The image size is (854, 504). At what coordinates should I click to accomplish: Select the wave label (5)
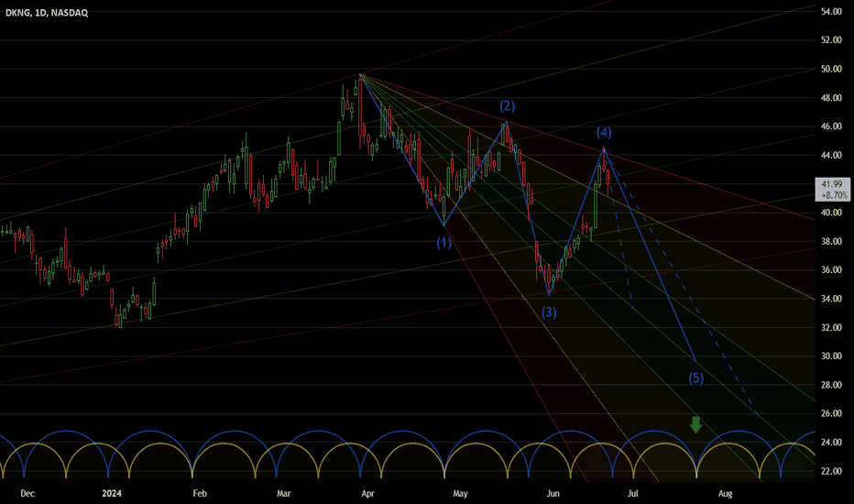696,378
